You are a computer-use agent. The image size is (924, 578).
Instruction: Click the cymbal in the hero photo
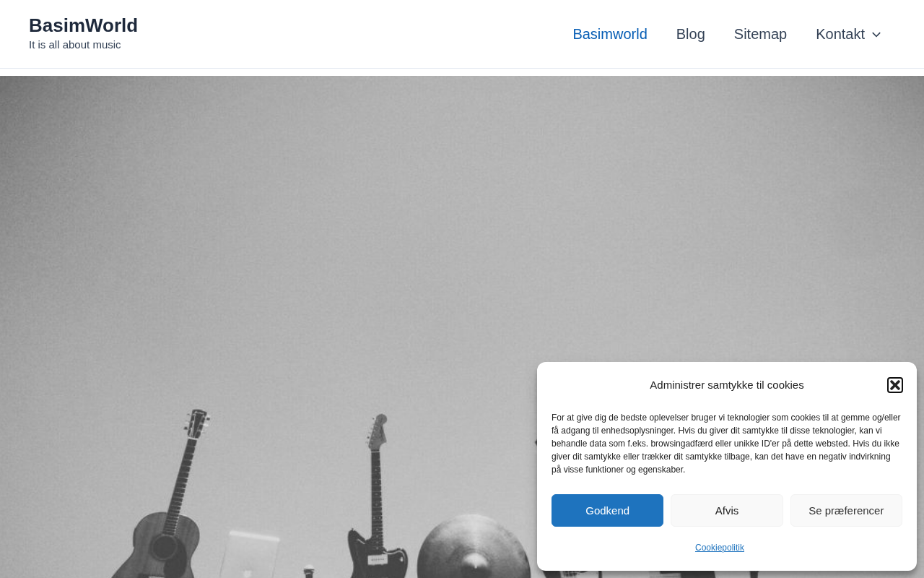pyautogui.click(x=474, y=548)
